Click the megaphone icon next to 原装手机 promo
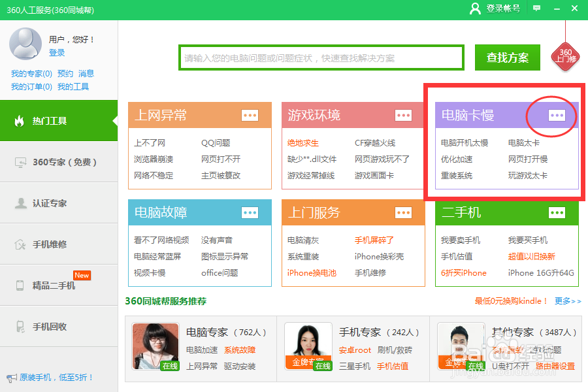 12,378
